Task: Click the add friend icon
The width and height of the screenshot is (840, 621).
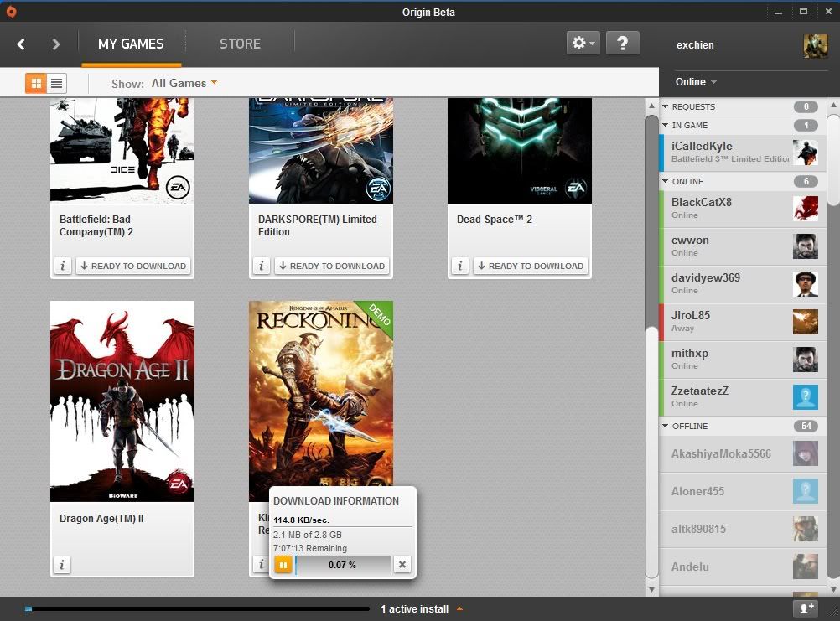Action: tap(806, 608)
